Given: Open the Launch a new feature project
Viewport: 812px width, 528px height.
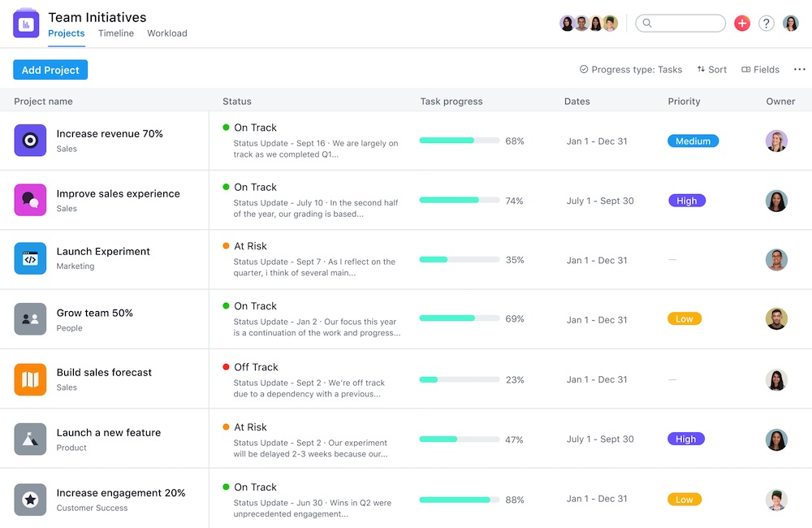Looking at the screenshot, I should [x=109, y=433].
